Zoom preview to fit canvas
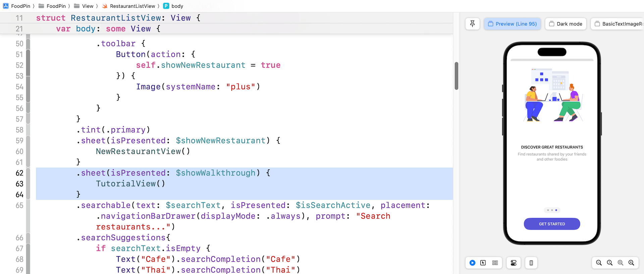 (620, 263)
